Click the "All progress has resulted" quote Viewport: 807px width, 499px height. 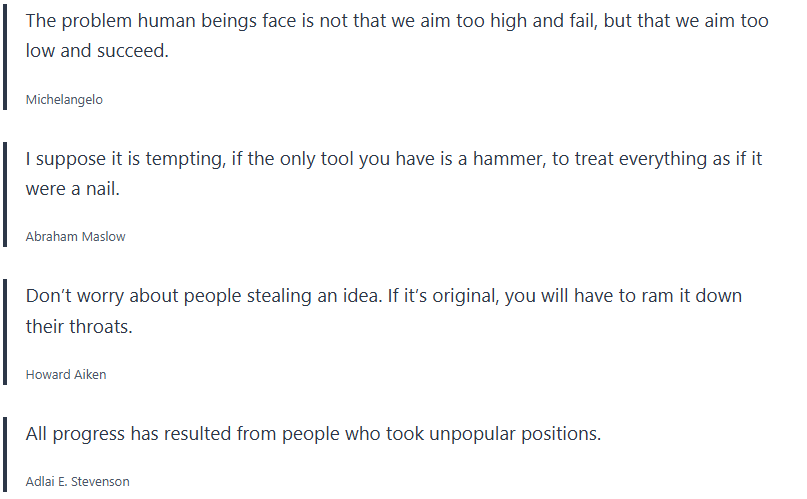coord(313,435)
